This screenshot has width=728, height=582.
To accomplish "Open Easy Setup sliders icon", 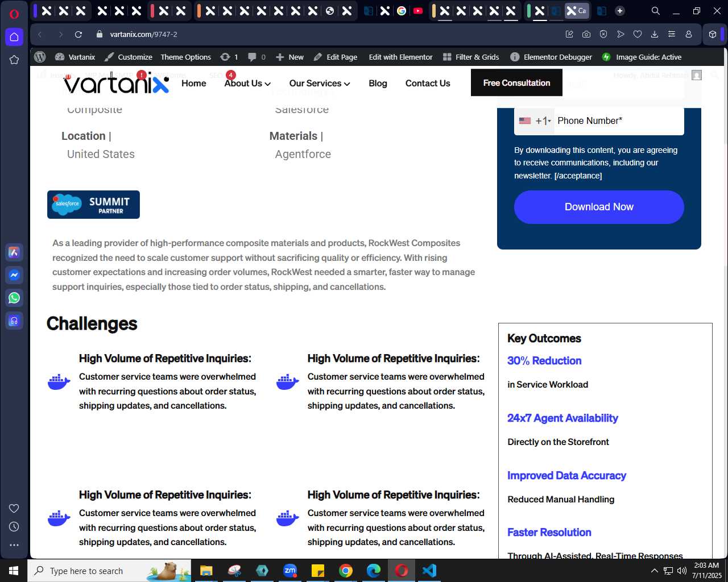I will 672,34.
